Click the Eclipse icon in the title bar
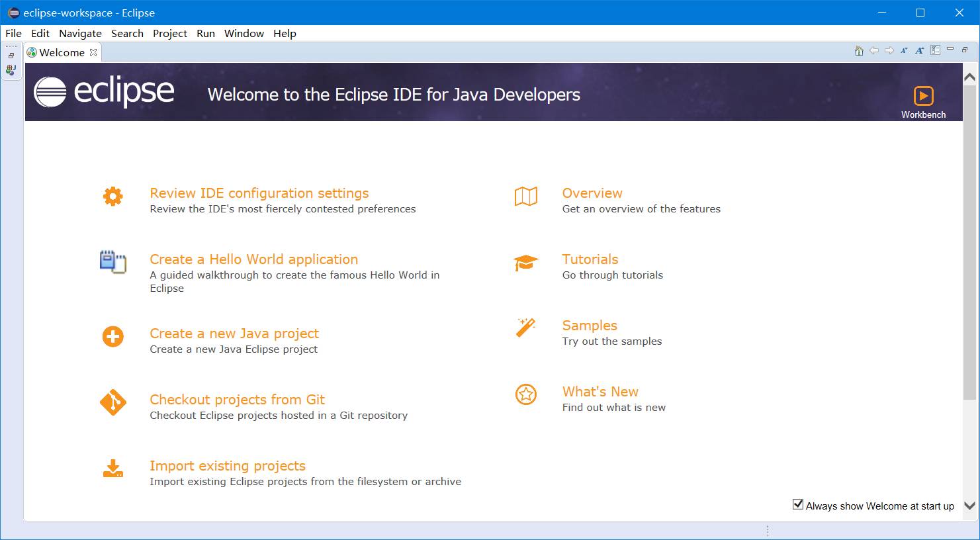 click(x=13, y=13)
